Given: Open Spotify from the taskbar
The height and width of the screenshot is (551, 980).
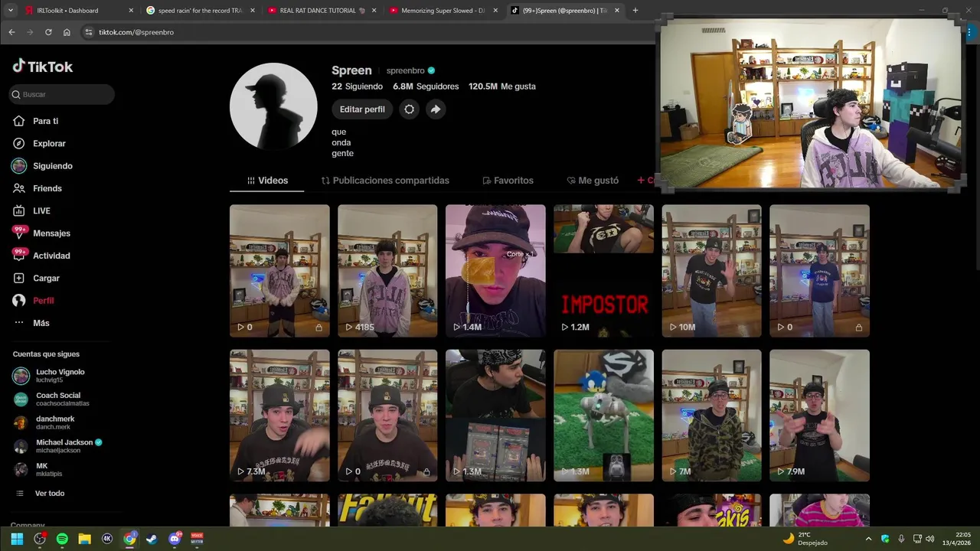Looking at the screenshot, I should click(x=62, y=539).
